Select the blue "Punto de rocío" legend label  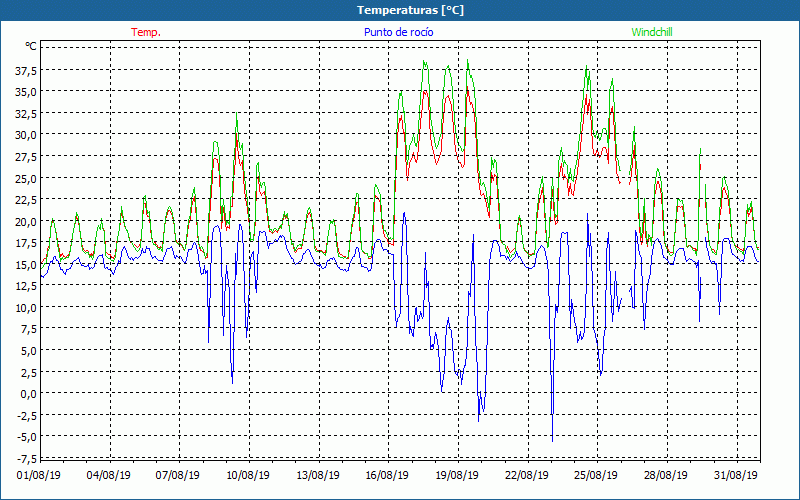click(398, 32)
